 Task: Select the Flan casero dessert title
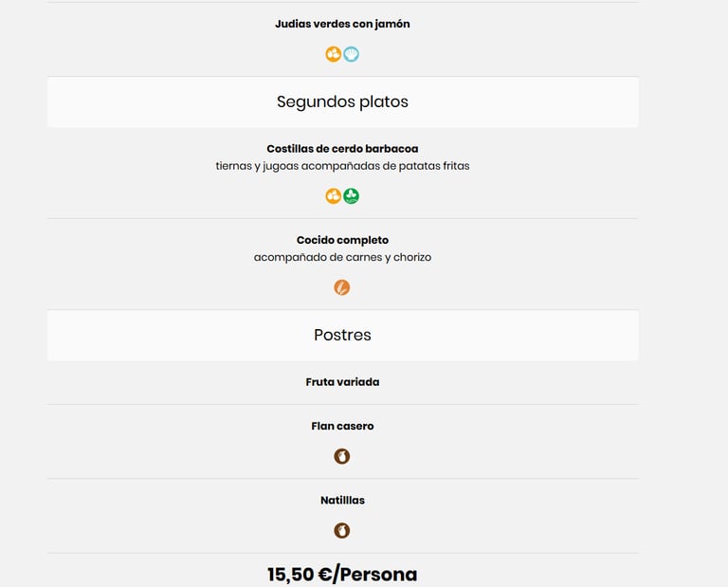click(342, 426)
